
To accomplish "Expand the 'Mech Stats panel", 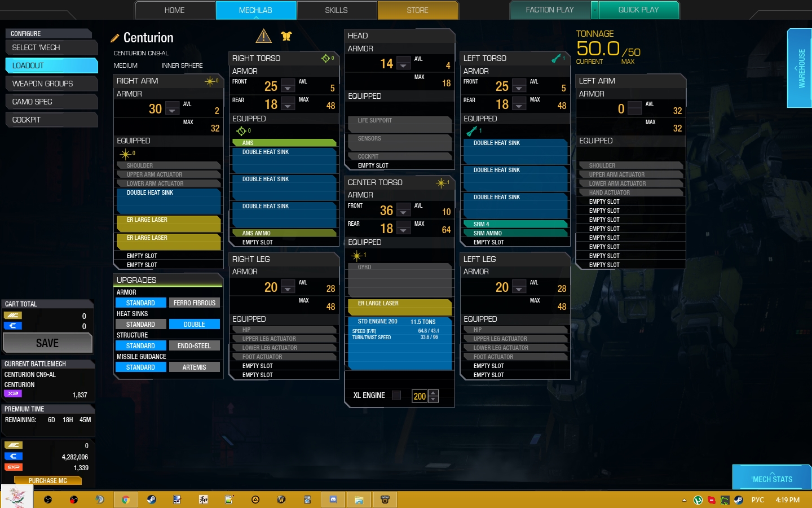I will (x=772, y=477).
